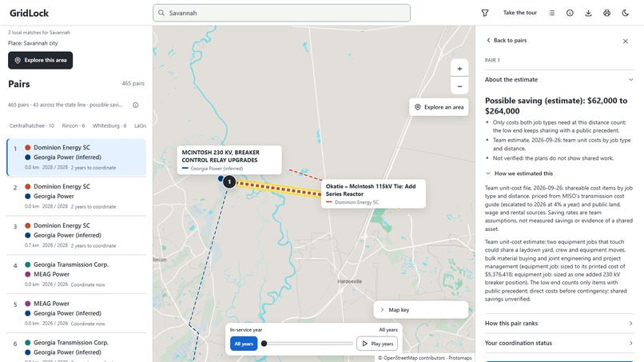
Task: Toggle dark mode moon icon
Action: click(x=625, y=13)
